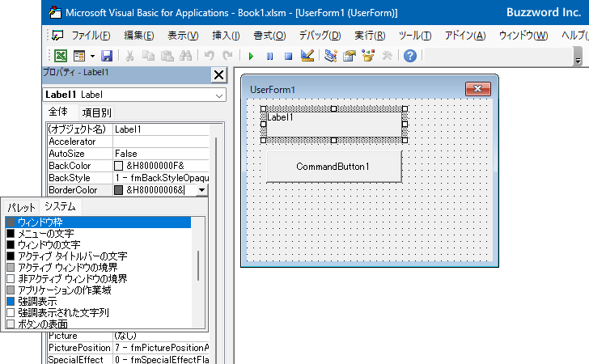Switch to the 全体 tab
The width and height of the screenshot is (589, 364).
(x=58, y=112)
